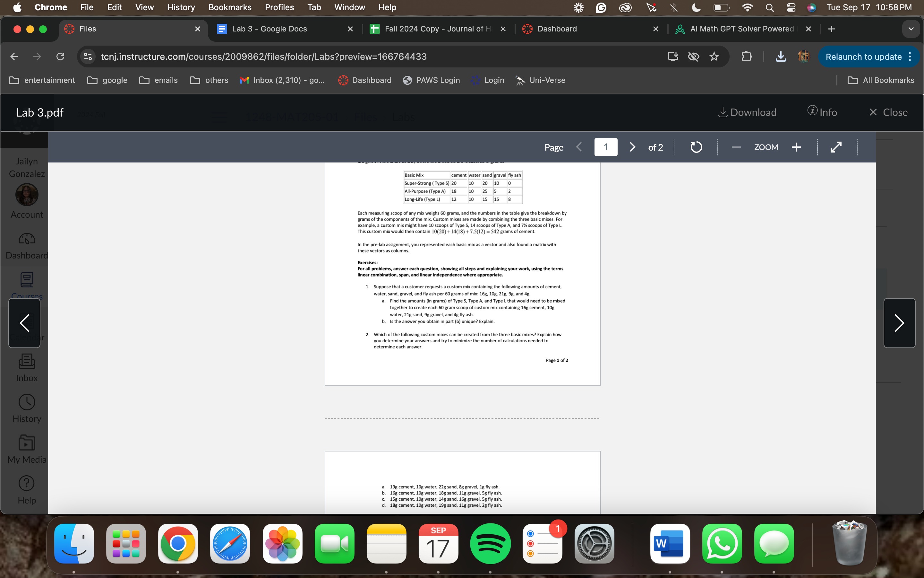Rotate the PDF document

pos(696,147)
